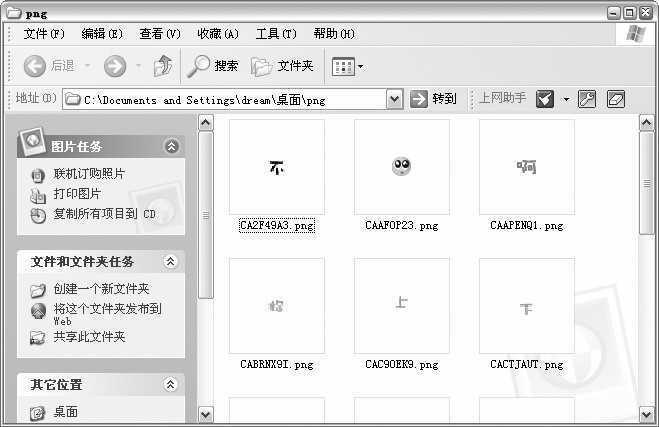Image resolution: width=659 pixels, height=427 pixels.
Task: Open the Views dropdown in toolbar
Action: (x=348, y=66)
